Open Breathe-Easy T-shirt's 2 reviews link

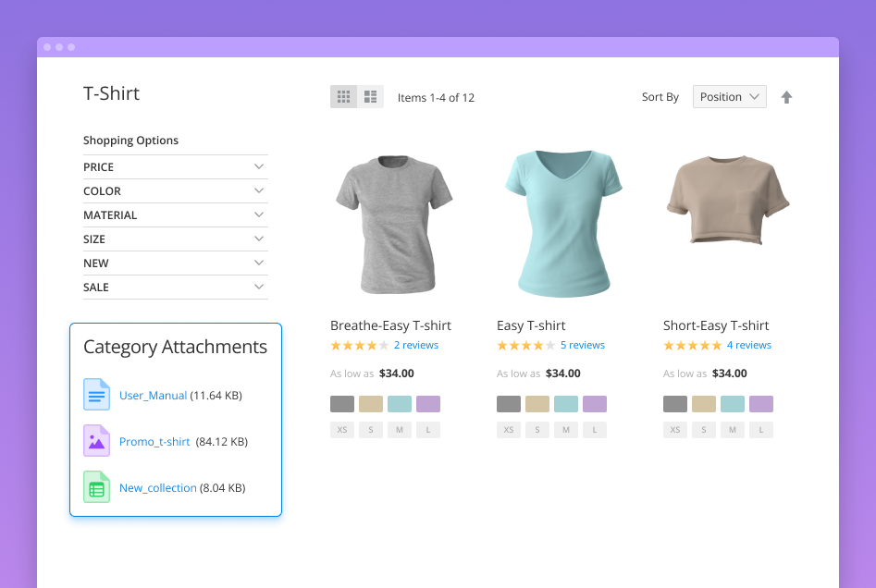click(x=416, y=345)
